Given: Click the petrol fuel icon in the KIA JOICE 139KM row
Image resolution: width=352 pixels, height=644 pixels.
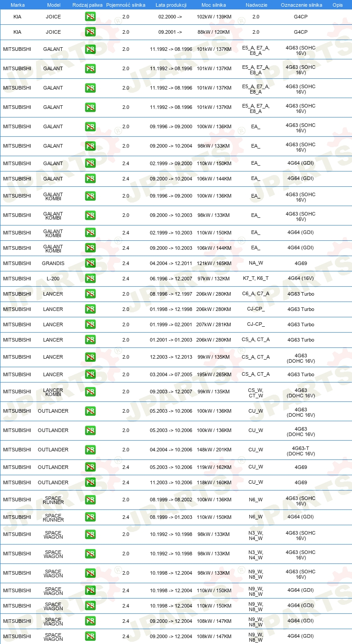Looking at the screenshot, I should [90, 17].
